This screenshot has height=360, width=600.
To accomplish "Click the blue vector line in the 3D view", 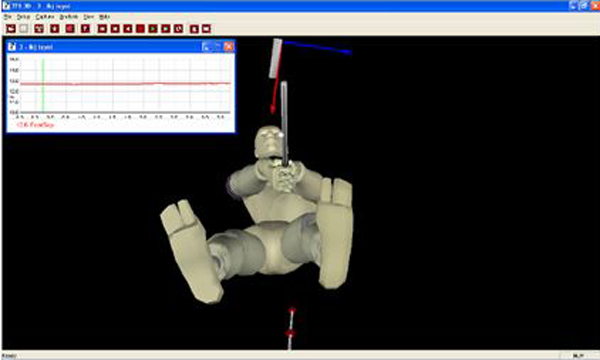I will (318, 47).
